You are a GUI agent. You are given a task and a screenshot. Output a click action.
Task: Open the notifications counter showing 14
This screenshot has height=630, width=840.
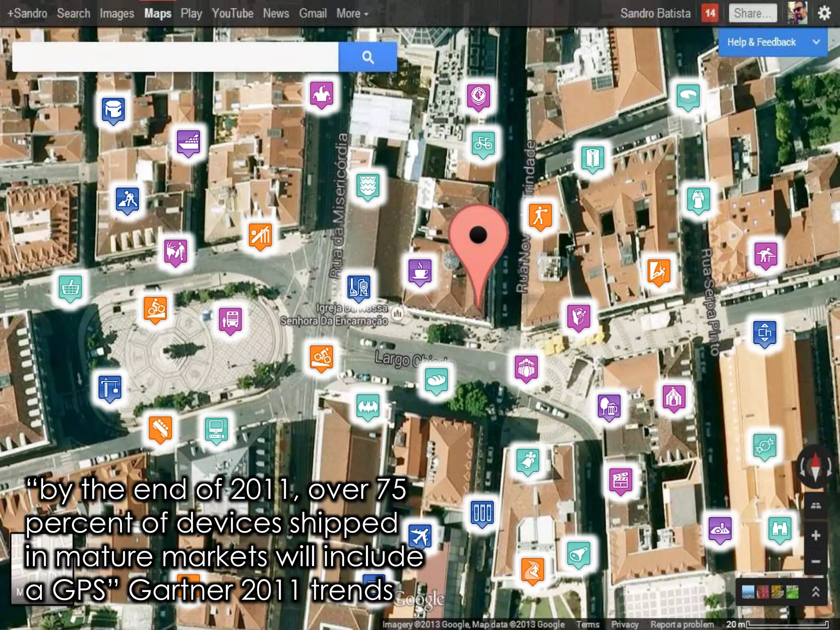(x=710, y=14)
